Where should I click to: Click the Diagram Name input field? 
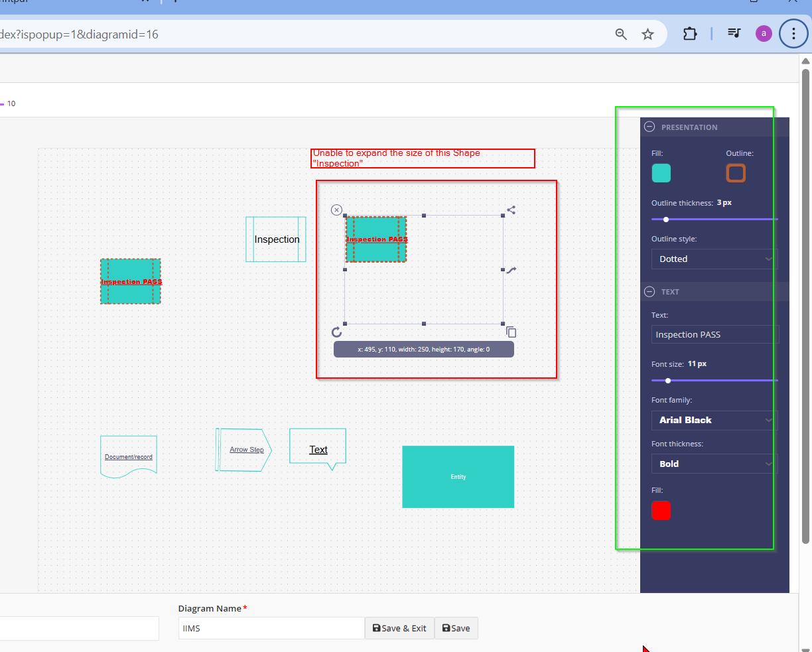tap(271, 628)
